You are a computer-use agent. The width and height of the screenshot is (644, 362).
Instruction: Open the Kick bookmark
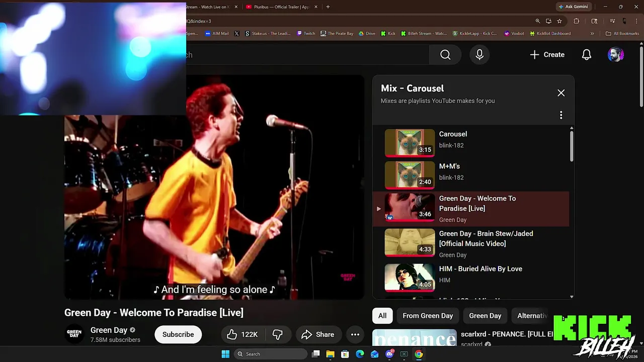(x=388, y=34)
